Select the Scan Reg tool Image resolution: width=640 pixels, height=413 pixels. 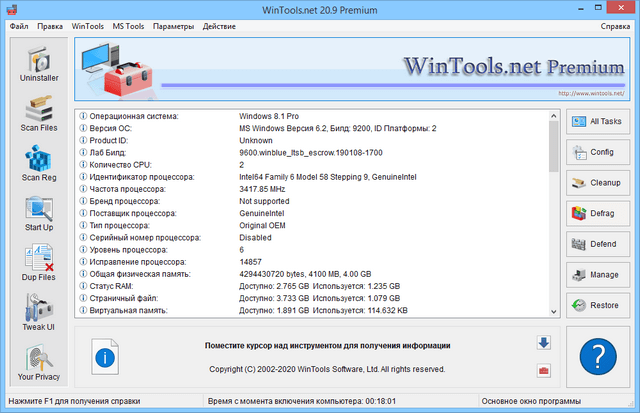pos(39,163)
